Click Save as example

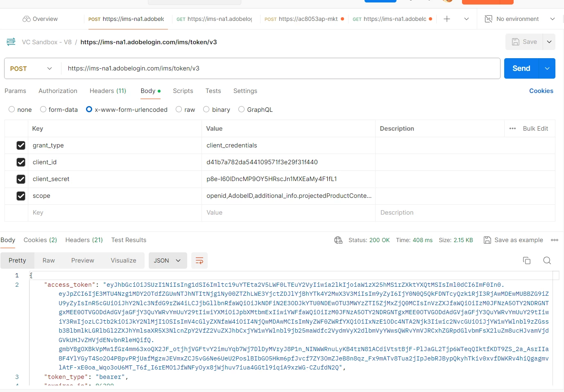[513, 240]
